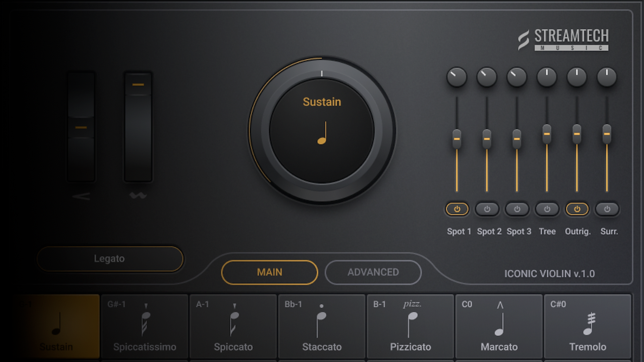Switch to the ADVANCED tab
Image resolution: width=644 pixels, height=362 pixels.
coord(373,272)
